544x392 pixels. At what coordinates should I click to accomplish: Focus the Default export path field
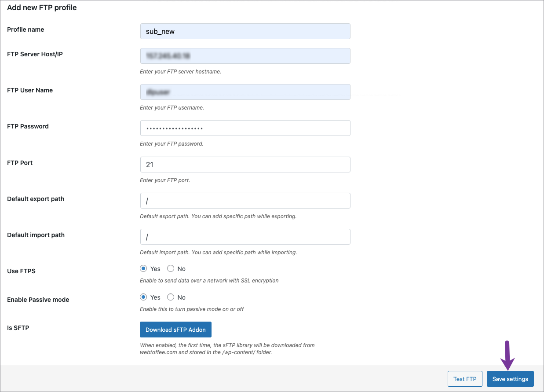(245, 200)
